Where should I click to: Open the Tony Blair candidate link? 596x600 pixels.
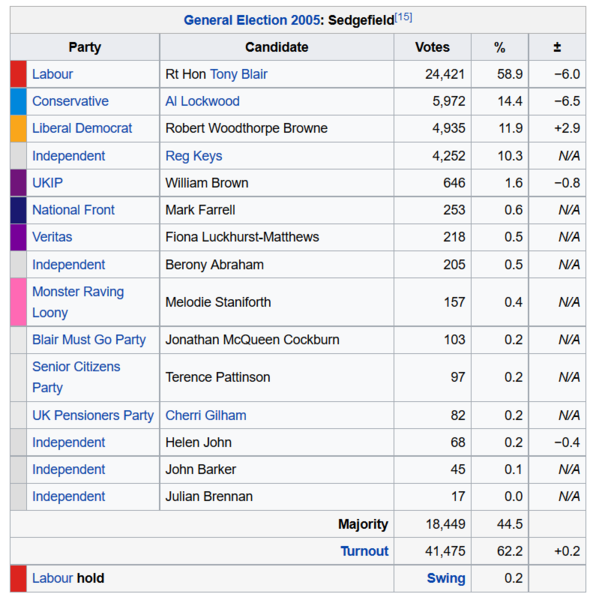(x=239, y=74)
